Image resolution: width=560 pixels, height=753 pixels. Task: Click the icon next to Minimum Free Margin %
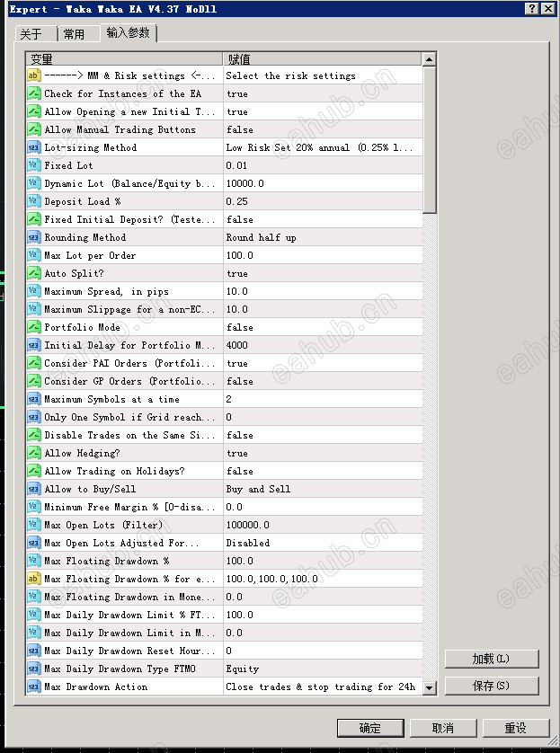33,507
